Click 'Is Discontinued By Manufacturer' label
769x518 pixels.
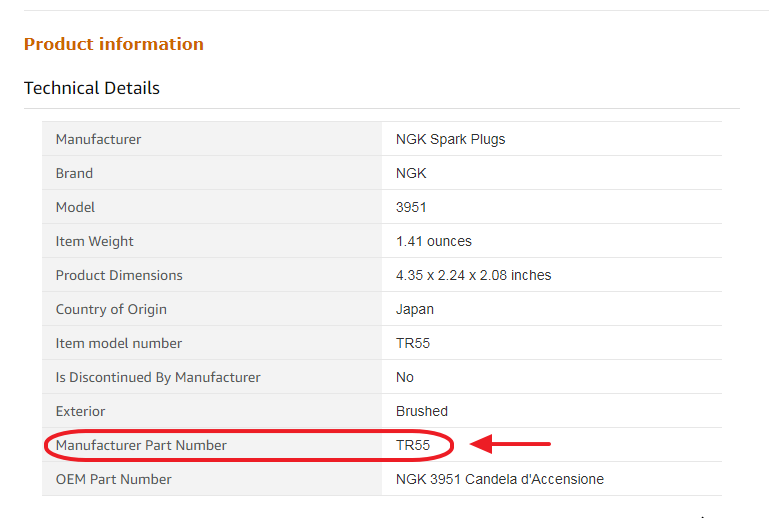[x=158, y=377]
